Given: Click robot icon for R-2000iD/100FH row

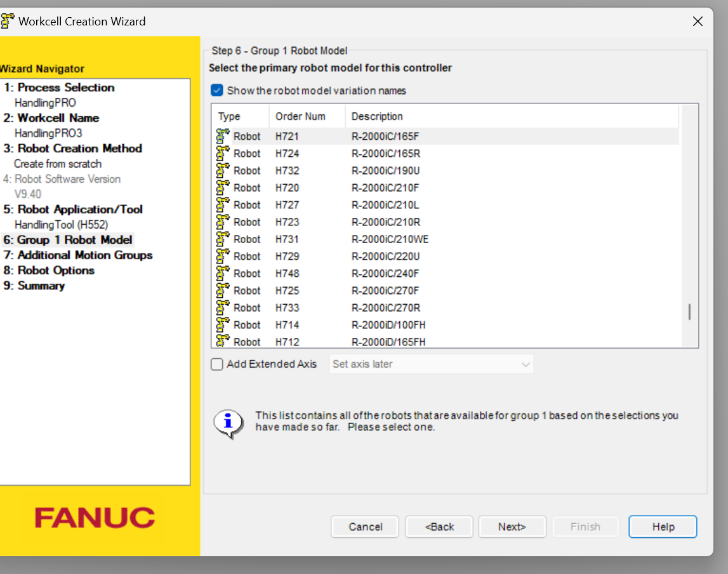Looking at the screenshot, I should [x=223, y=325].
